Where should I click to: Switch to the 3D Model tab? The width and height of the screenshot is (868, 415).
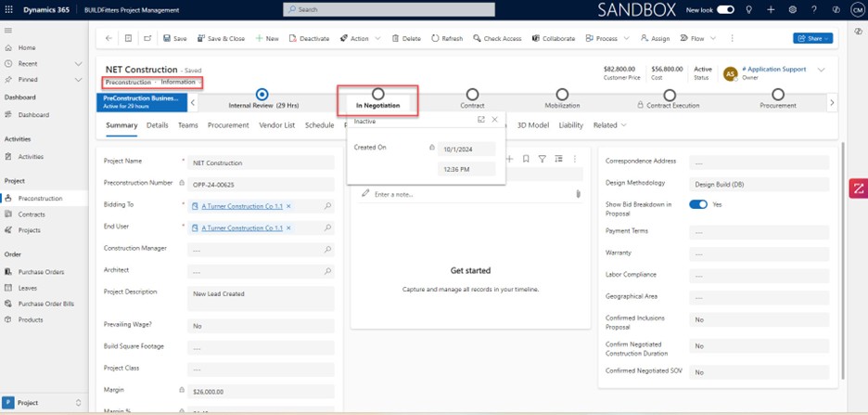coord(533,125)
